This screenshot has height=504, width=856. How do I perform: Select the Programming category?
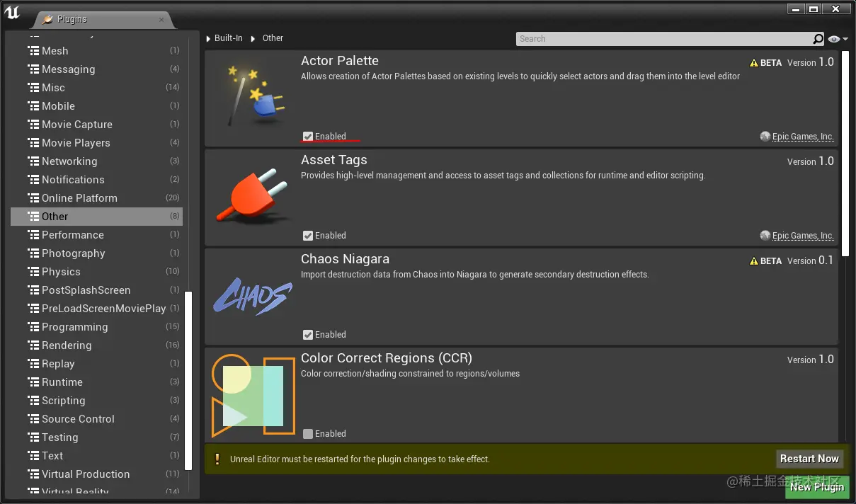96,327
